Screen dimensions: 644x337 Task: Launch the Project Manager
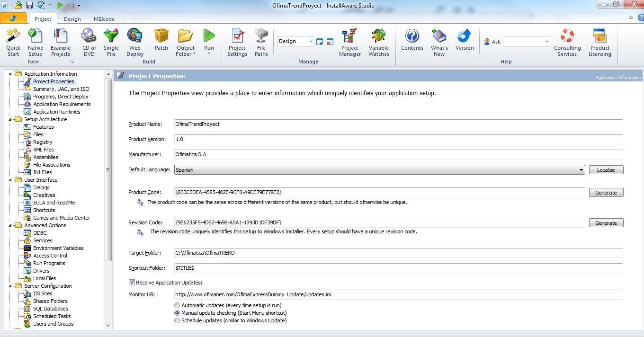(350, 42)
